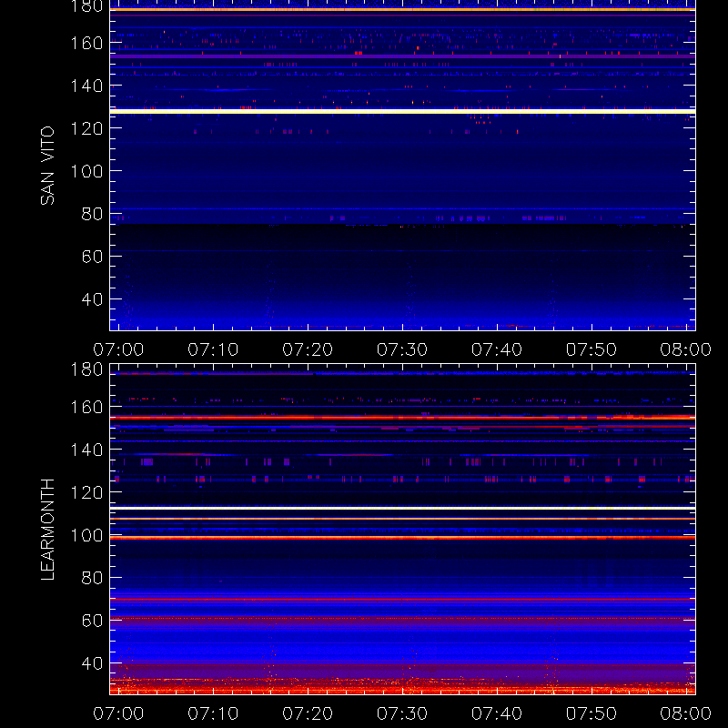Select the 120 frequency label on San Vito plot
The width and height of the screenshot is (728, 728).
pos(86,128)
